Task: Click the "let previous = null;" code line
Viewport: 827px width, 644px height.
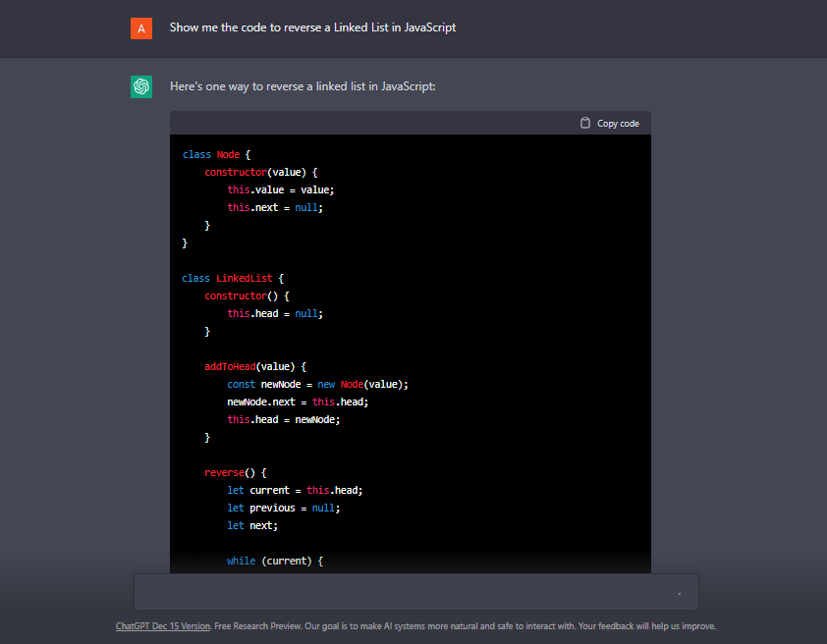Action: (283, 509)
